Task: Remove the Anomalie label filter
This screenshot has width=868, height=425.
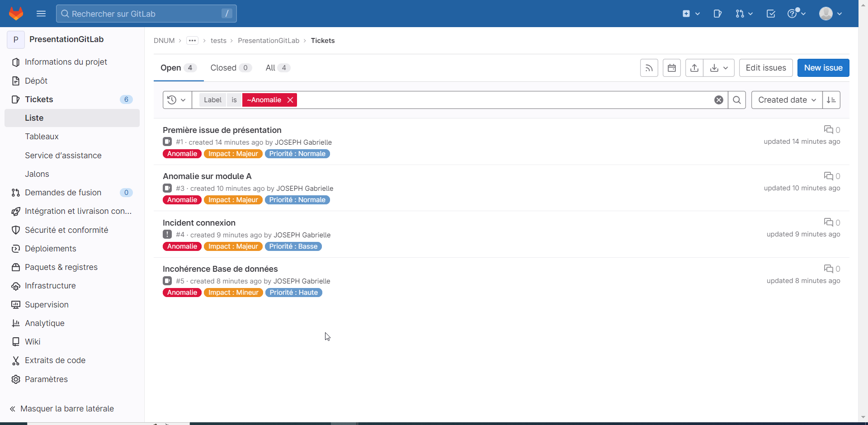Action: tap(290, 100)
